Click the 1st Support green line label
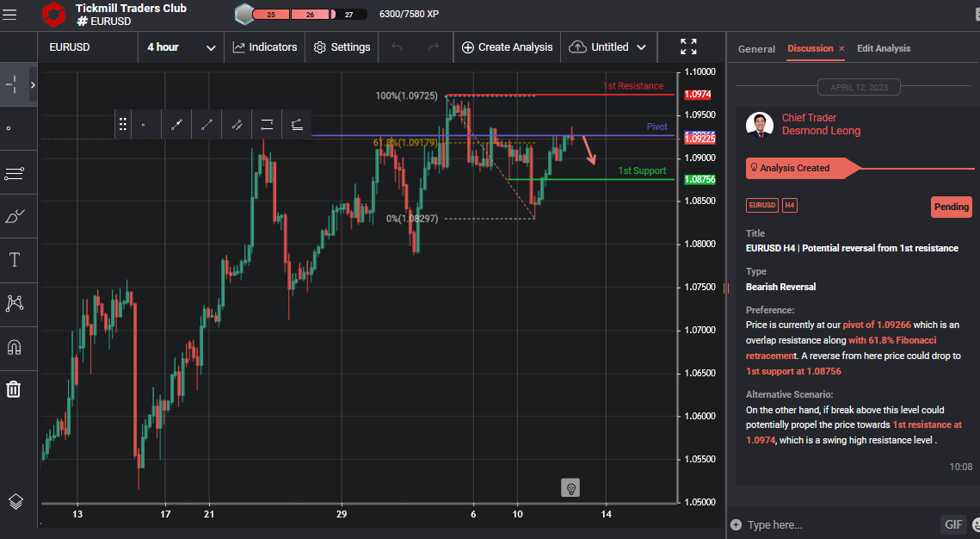The width and height of the screenshot is (980, 539). point(642,170)
